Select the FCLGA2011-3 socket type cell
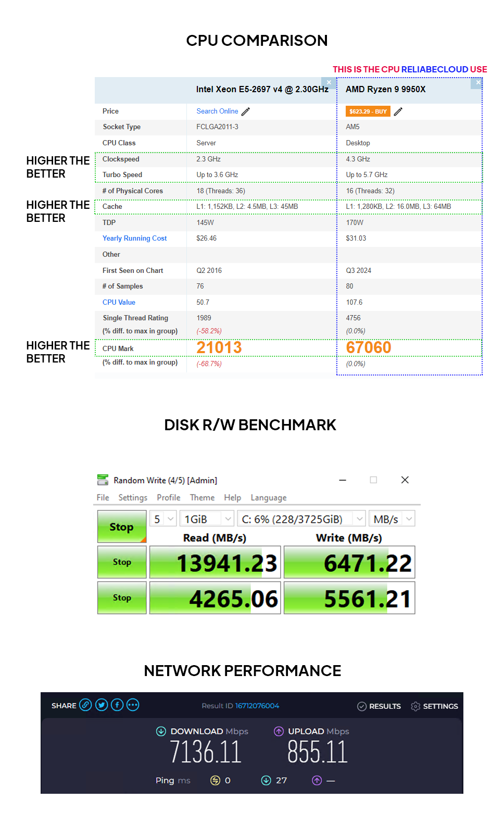Screen dimensions: 504x837 217,127
